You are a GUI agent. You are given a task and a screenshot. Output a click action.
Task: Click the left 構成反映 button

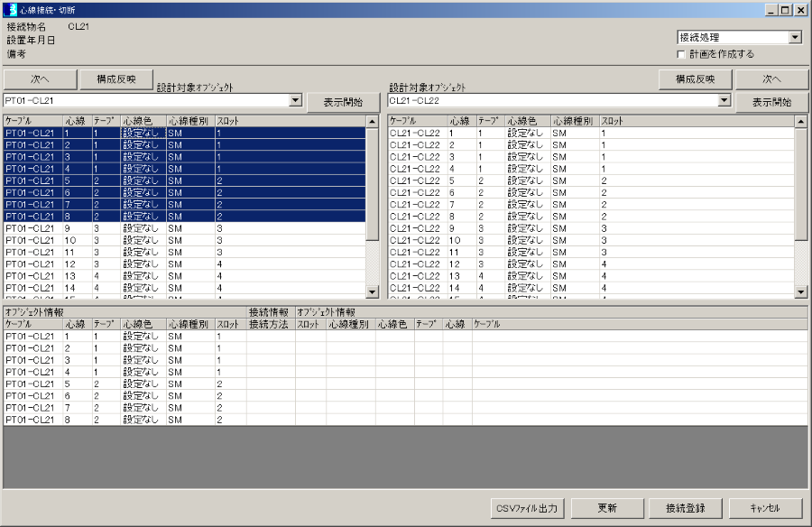116,79
